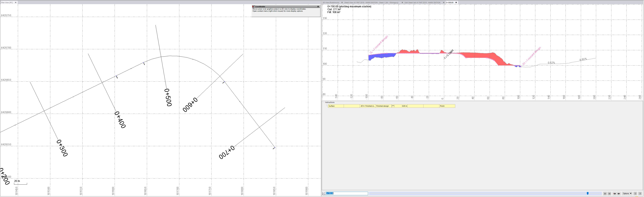Click the previous station left arrow
This screenshot has width=644, height=197.
pos(605,193)
